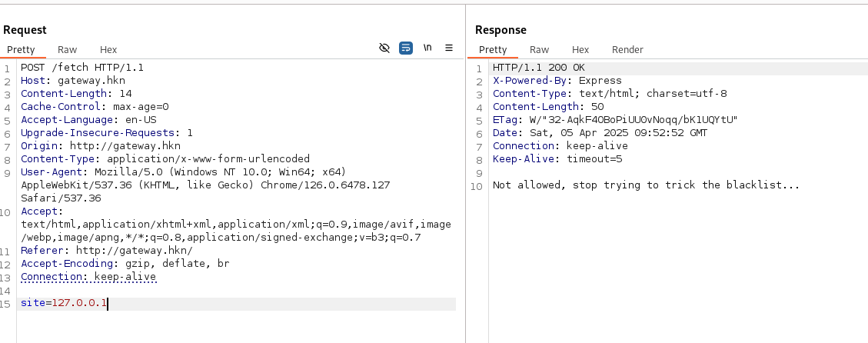The height and width of the screenshot is (343, 868).
Task: Click the site=127.0.0.1 request body line
Action: [64, 304]
